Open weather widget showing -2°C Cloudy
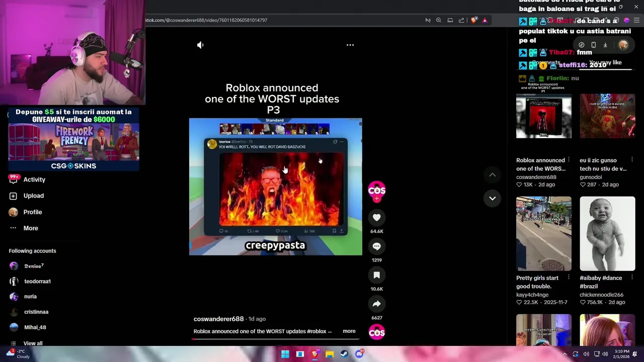The height and width of the screenshot is (362, 644). click(x=17, y=354)
